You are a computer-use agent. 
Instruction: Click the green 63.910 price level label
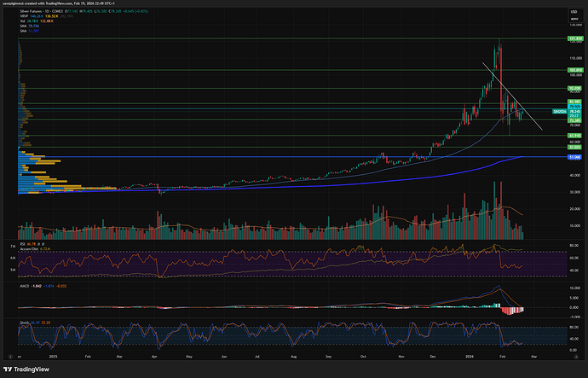coord(574,136)
